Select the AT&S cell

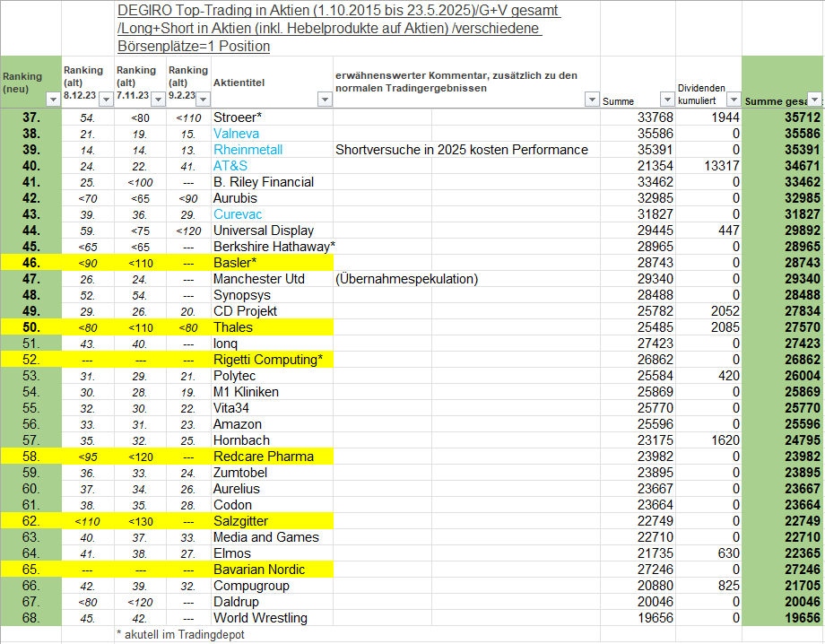pyautogui.click(x=272, y=166)
